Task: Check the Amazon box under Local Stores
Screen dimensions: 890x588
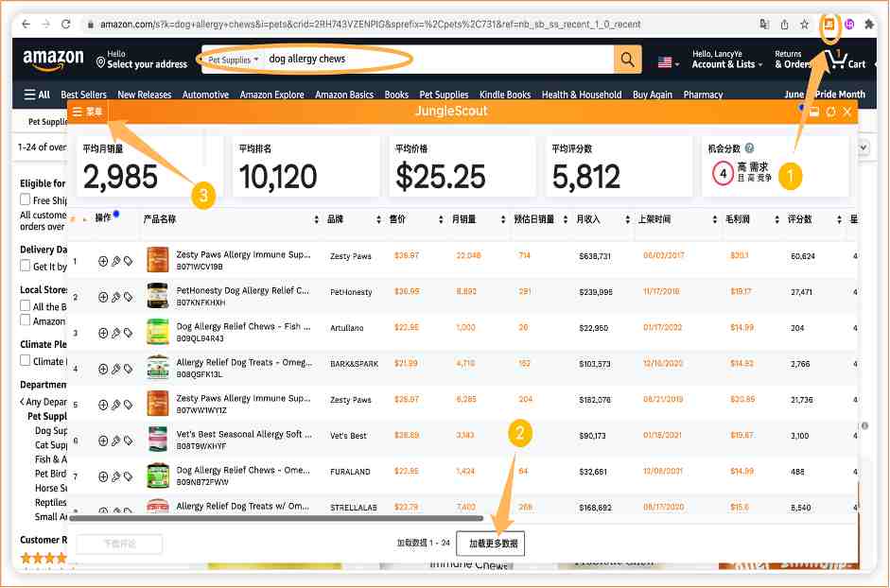Action: [x=25, y=320]
